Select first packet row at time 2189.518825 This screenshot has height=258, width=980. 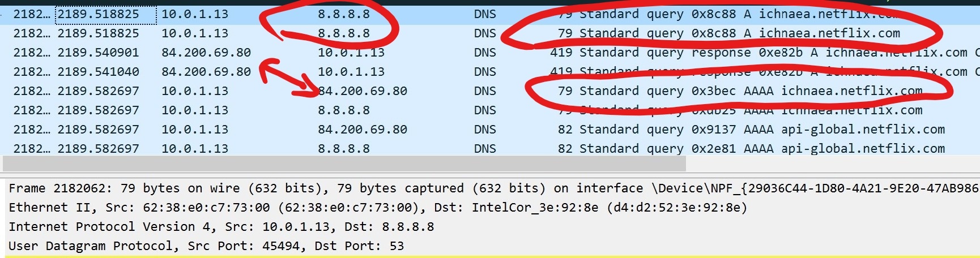click(x=490, y=14)
